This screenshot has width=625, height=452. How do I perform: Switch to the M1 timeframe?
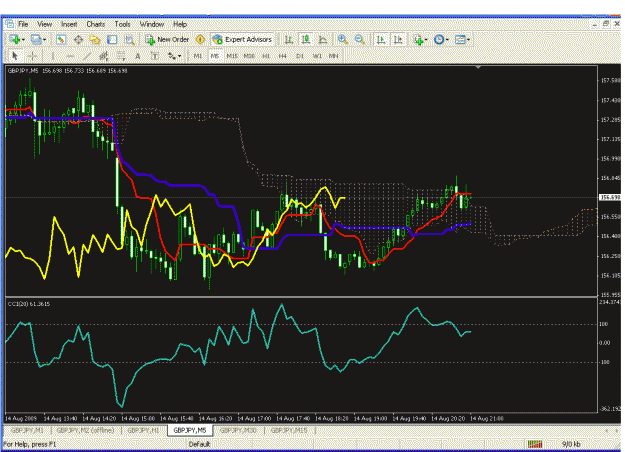(198, 56)
